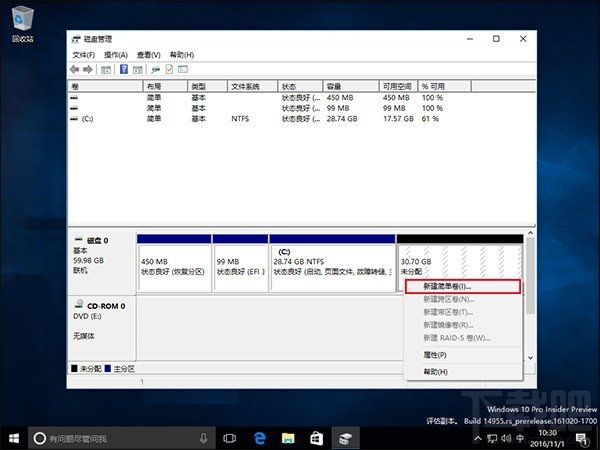Click the connect/key toolbar icon

click(155, 69)
